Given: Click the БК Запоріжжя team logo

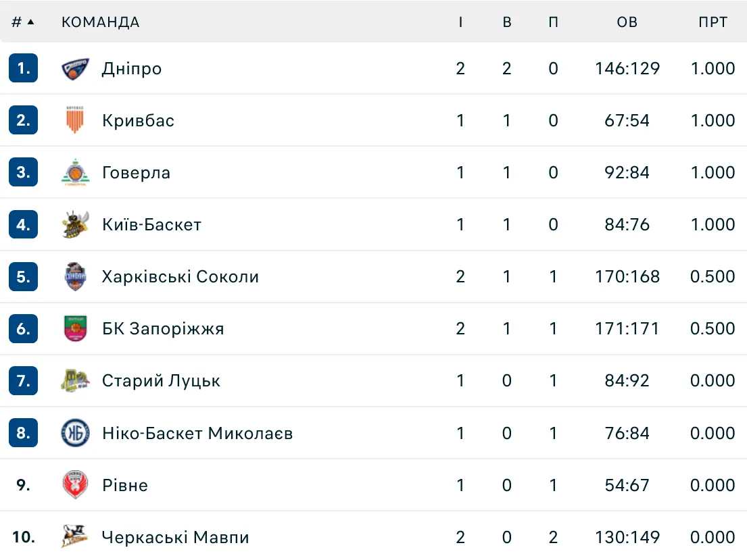Looking at the screenshot, I should point(75,328).
